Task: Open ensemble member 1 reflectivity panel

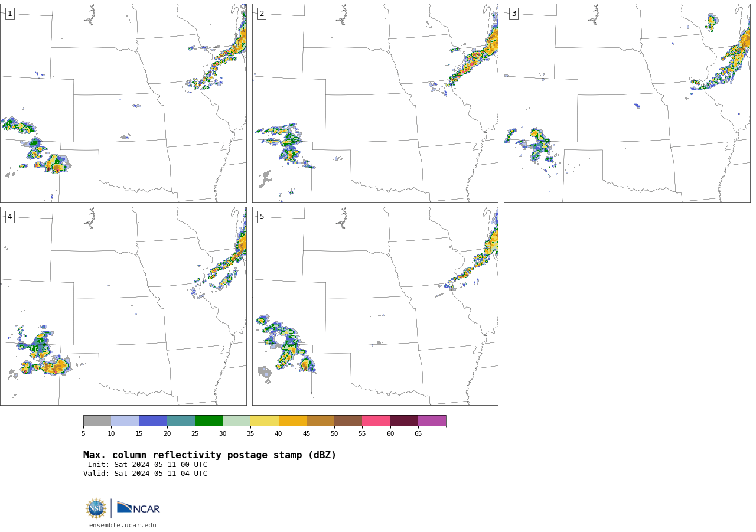Action: pyautogui.click(x=123, y=103)
